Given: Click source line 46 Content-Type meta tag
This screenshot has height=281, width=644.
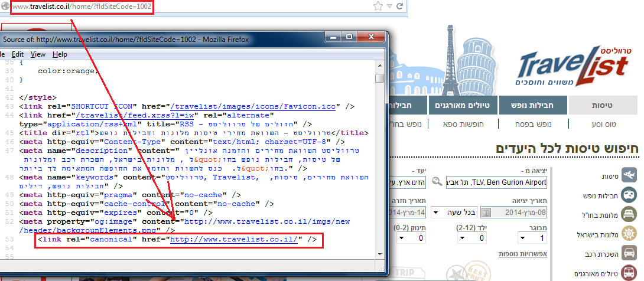Looking at the screenshot, I should pyautogui.click(x=181, y=142).
